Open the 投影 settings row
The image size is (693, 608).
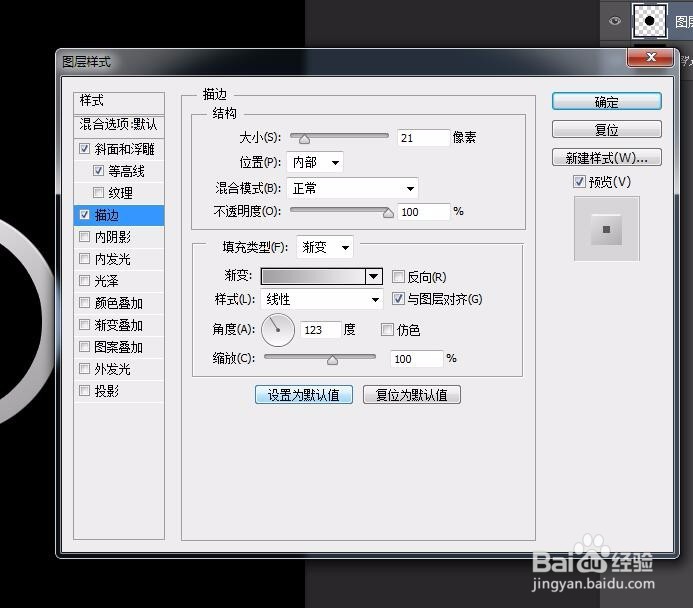[119, 391]
